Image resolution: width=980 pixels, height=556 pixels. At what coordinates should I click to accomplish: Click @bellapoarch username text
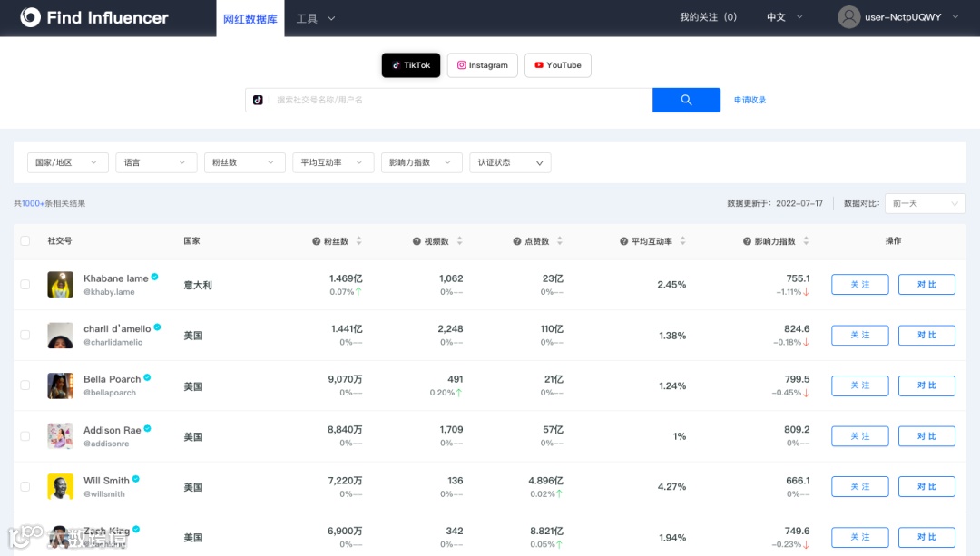point(110,393)
